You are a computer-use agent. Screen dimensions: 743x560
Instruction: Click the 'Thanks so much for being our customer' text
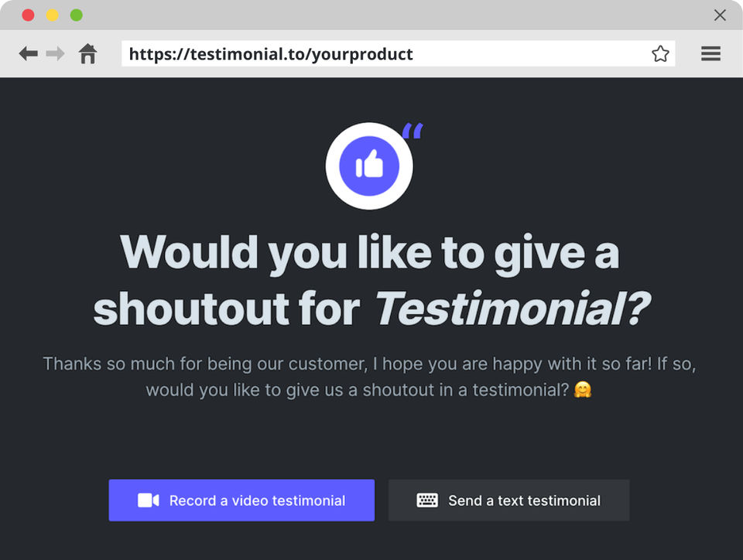click(204, 364)
